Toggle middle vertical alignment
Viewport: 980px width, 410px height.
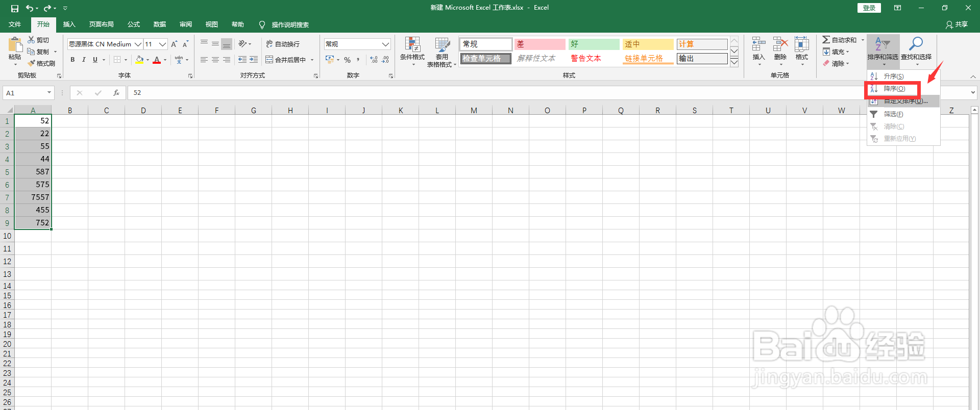point(215,44)
